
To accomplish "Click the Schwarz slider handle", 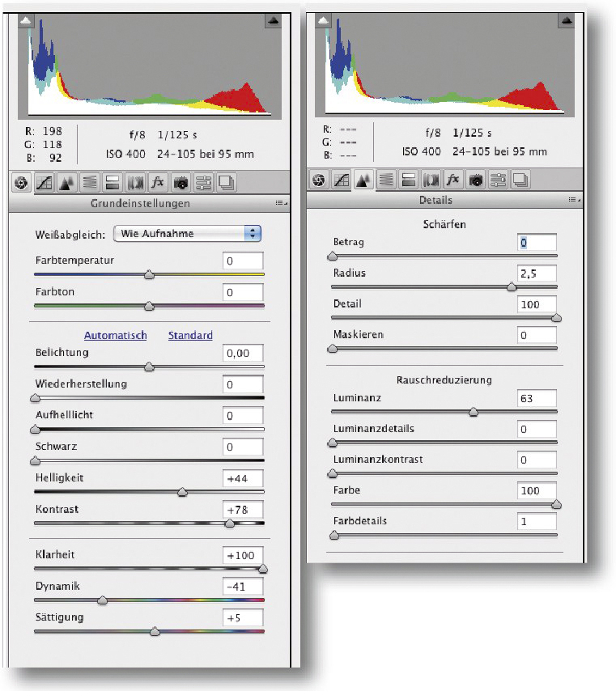I will tap(36, 461).
